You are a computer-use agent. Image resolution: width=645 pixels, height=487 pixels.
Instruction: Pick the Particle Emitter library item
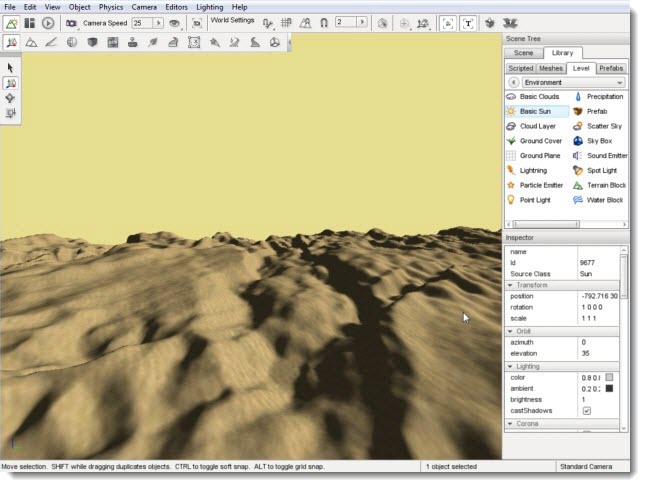pos(541,185)
